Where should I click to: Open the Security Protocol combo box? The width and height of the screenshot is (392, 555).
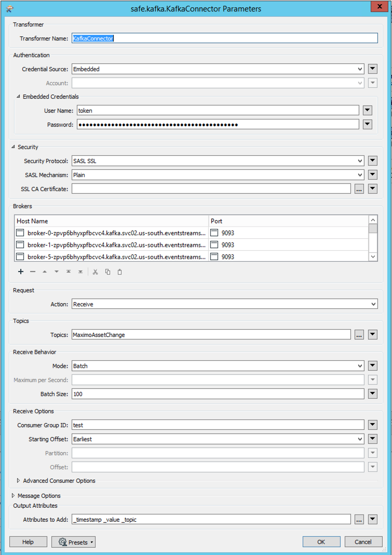pyautogui.click(x=218, y=161)
